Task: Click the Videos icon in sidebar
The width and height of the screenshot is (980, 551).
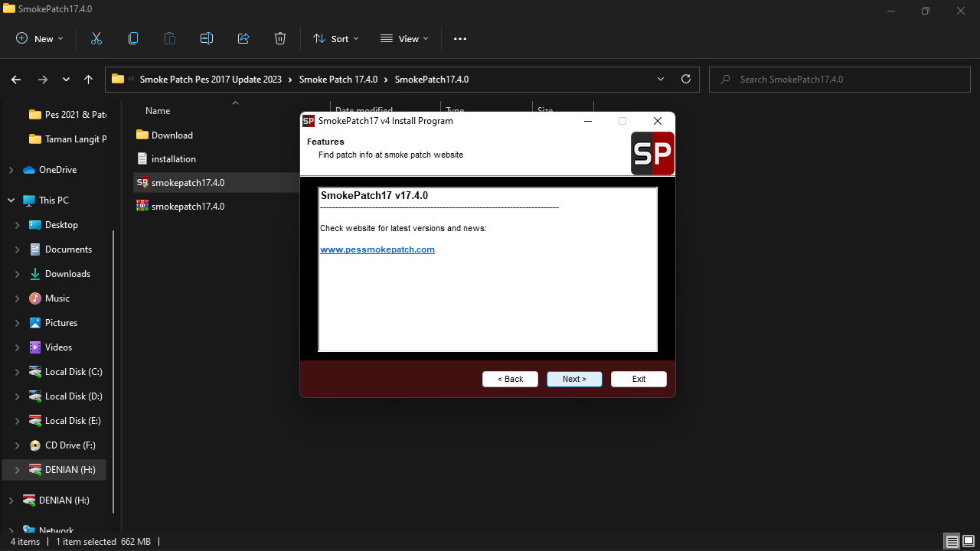Action: [35, 347]
